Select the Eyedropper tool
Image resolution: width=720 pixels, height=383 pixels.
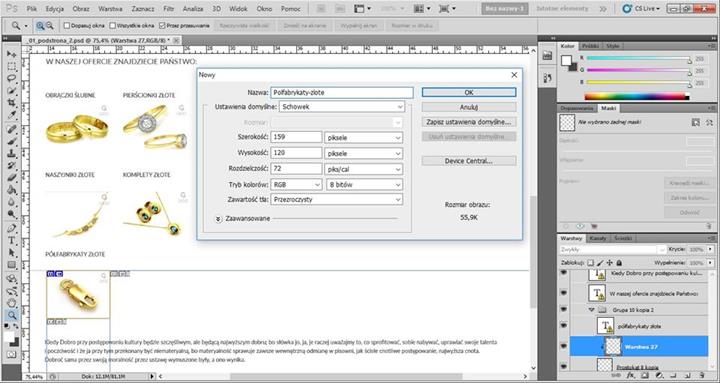[11, 115]
